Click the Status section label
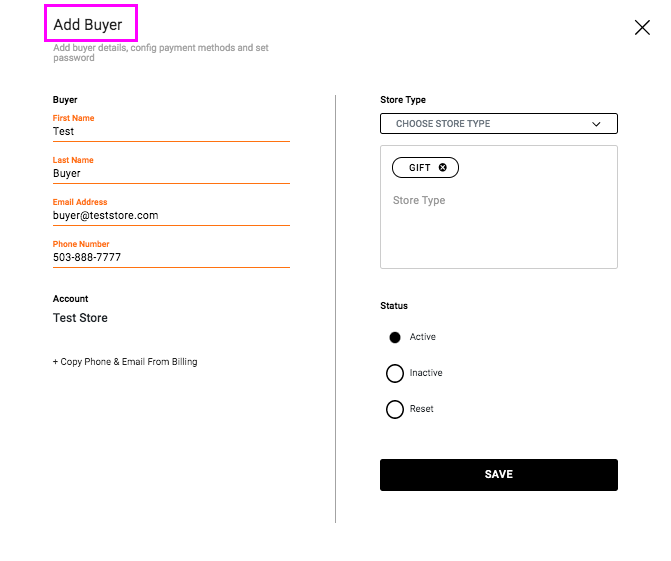The height and width of the screenshot is (561, 671). (394, 306)
